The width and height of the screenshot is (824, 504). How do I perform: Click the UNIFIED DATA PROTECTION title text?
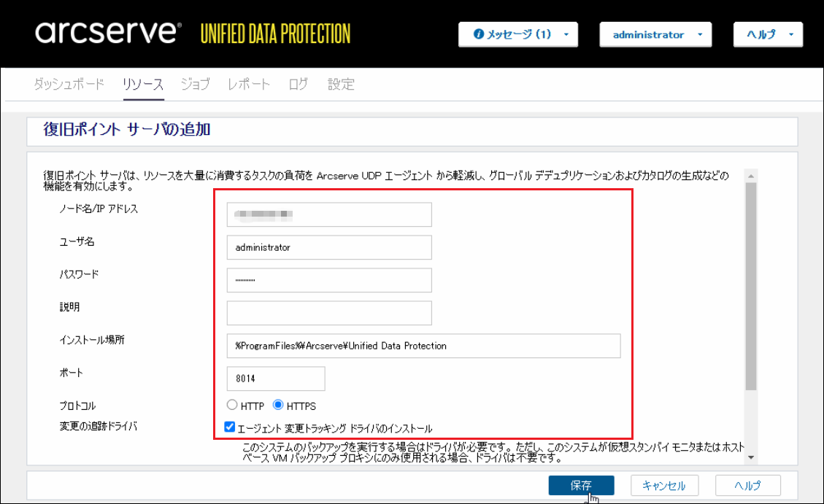click(275, 34)
